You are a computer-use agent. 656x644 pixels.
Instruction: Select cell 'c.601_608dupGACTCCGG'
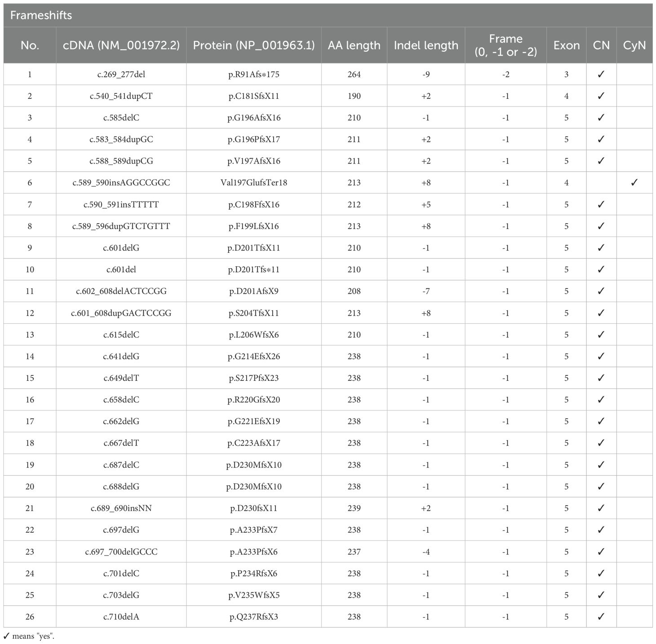coord(121,313)
